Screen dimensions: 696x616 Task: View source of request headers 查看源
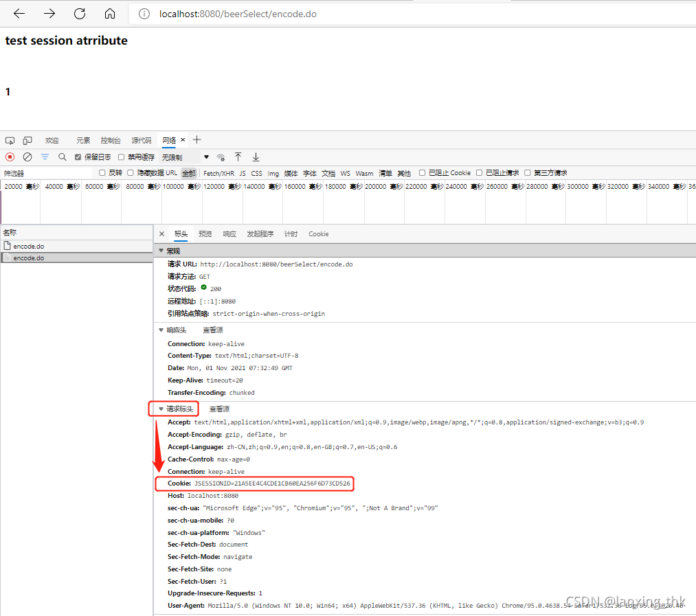[219, 409]
